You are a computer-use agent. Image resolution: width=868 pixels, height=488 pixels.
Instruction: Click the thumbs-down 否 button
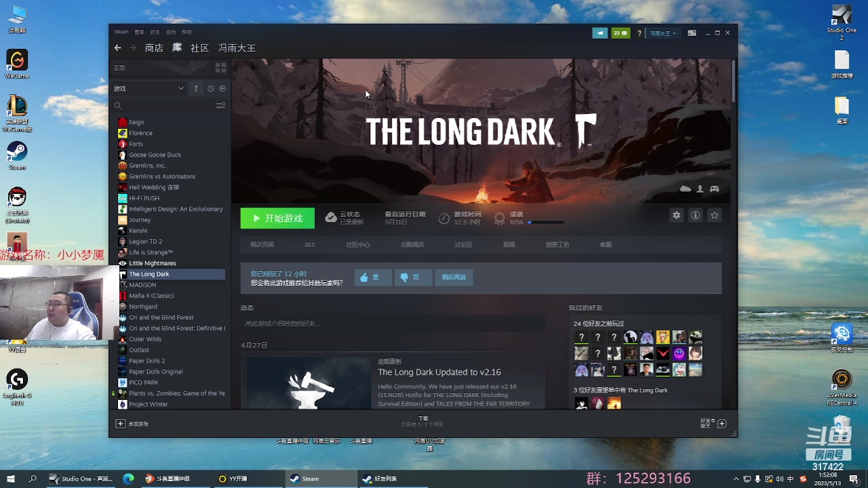[413, 277]
